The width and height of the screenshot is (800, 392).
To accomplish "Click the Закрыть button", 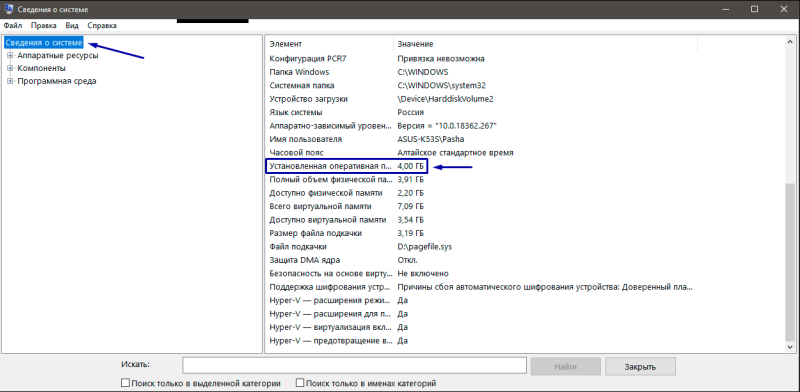I will click(640, 366).
